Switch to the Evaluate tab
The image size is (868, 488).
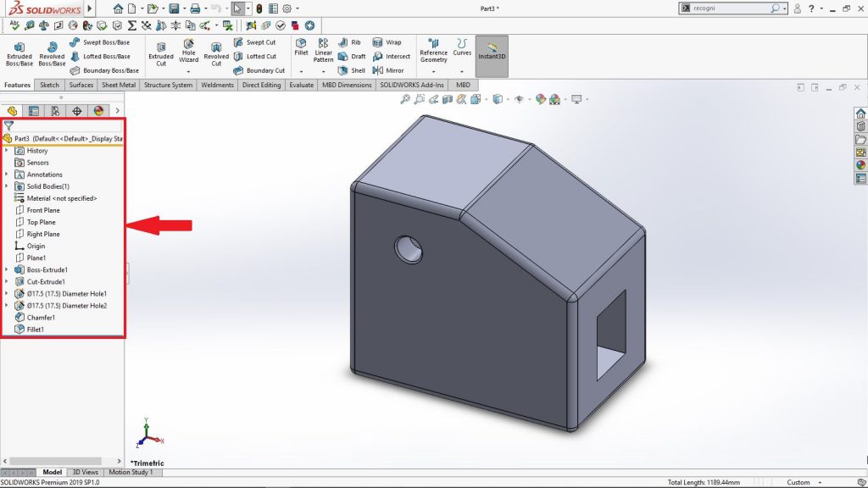(x=301, y=86)
